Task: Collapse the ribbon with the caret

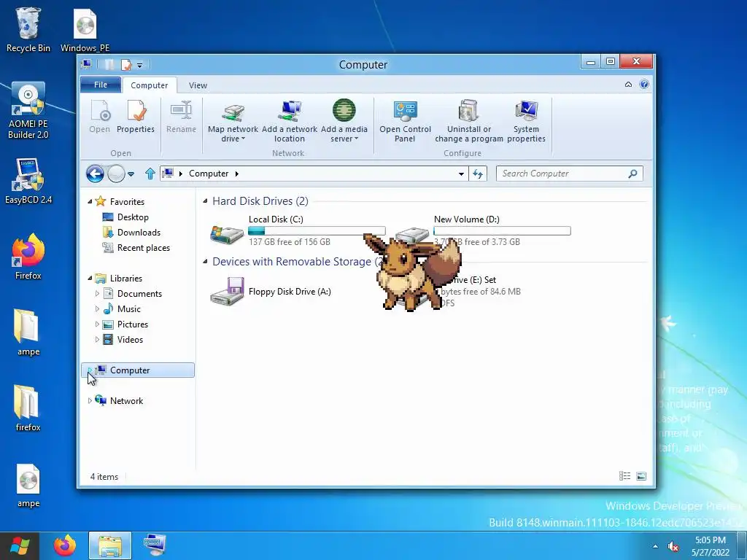Action: (628, 85)
